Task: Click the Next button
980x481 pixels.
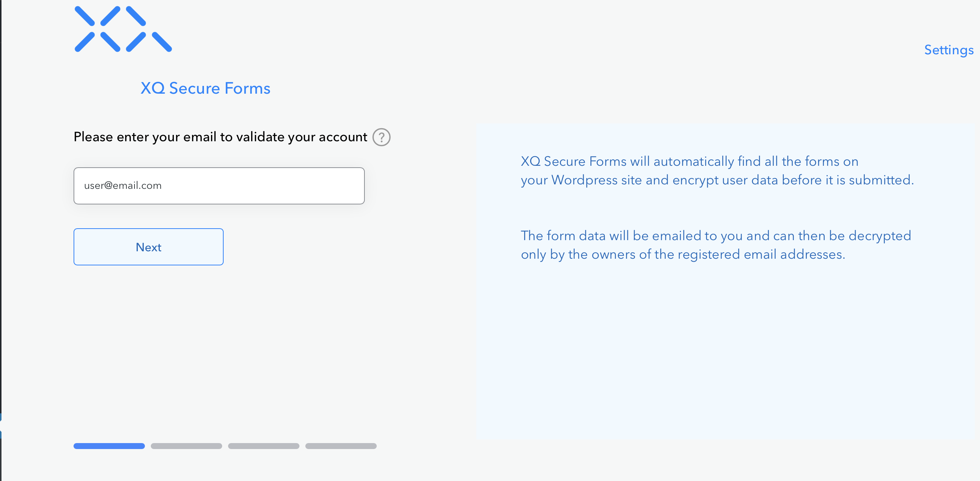Action: [149, 246]
